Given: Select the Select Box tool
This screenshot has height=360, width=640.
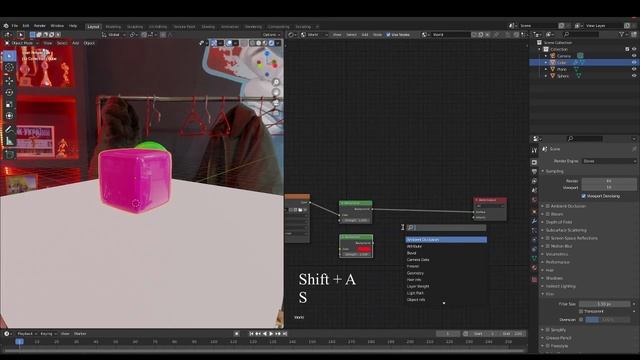Looking at the screenshot, I should 9,56.
